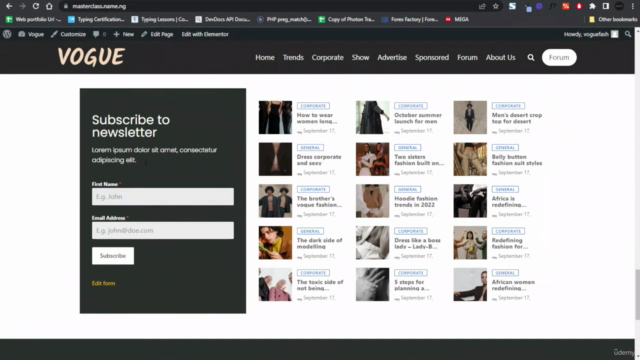Click the VOGUE site logo
Image resolution: width=640 pixels, height=360 pixels.
[x=91, y=57]
